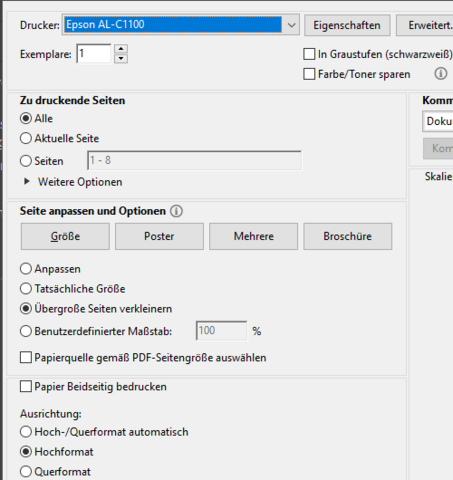Open the Drucker dropdown list
This screenshot has width=453, height=480.
291,25
